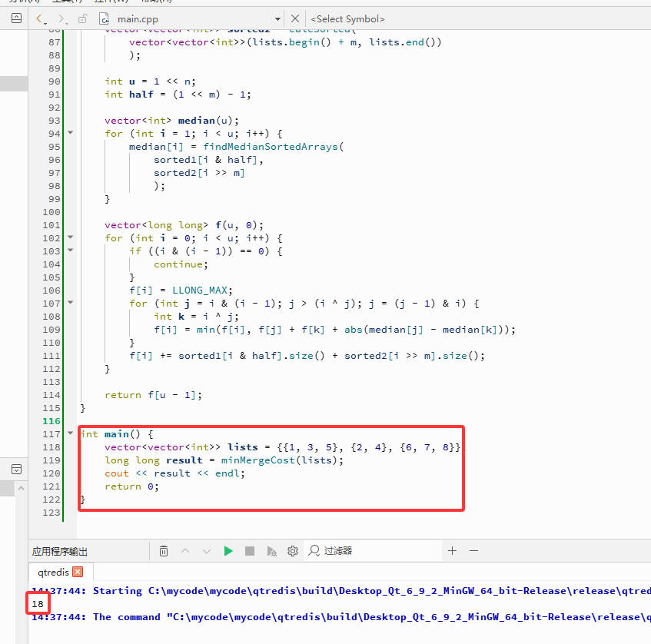Stop the running application
The width and height of the screenshot is (651, 644).
coord(250,551)
